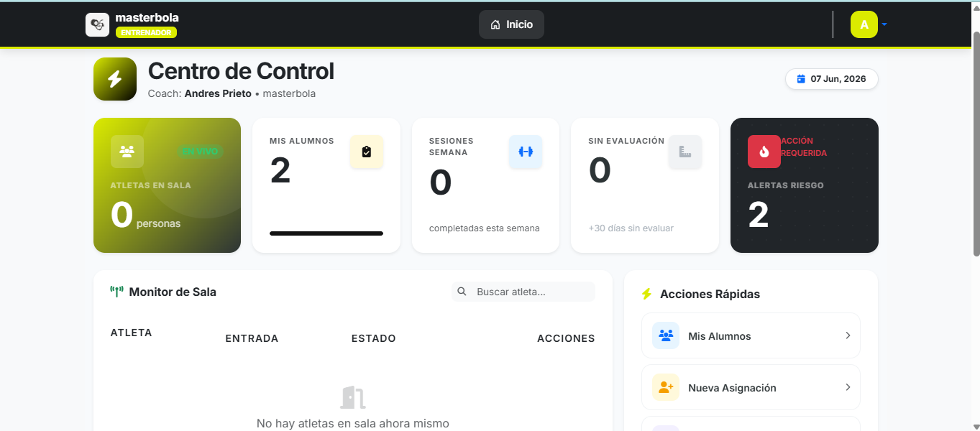
Task: Click the dumbbell icon in Sesiones Semana card
Action: (526, 152)
